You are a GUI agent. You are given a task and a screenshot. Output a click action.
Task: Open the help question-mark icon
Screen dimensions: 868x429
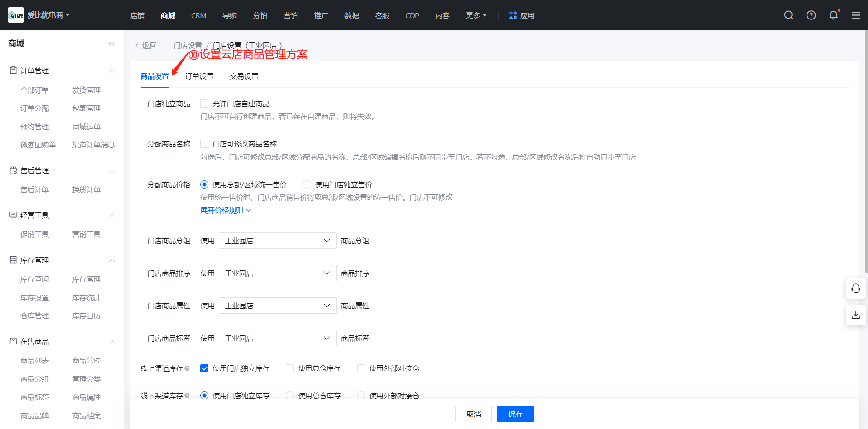click(811, 15)
